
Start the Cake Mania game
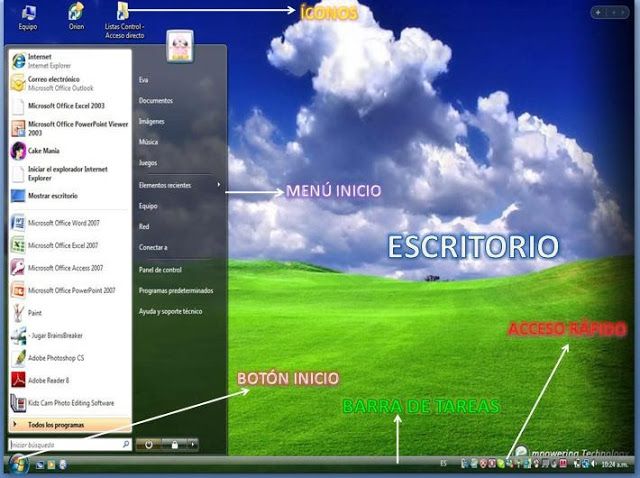(70, 151)
